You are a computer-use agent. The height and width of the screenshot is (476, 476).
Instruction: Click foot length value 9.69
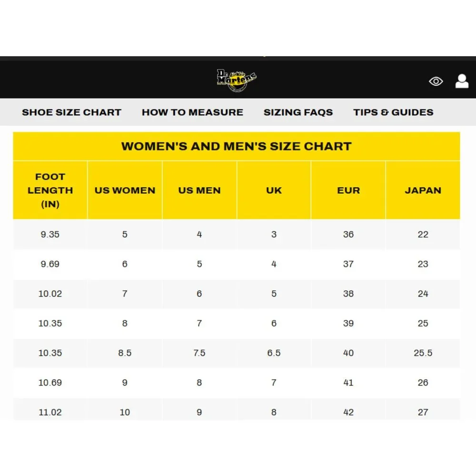pyautogui.click(x=50, y=264)
